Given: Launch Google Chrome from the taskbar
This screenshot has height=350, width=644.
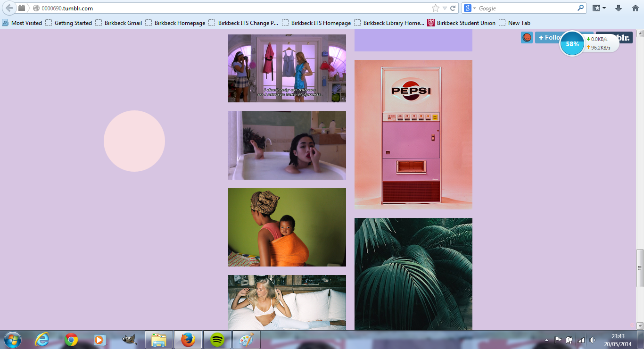Looking at the screenshot, I should (71, 340).
